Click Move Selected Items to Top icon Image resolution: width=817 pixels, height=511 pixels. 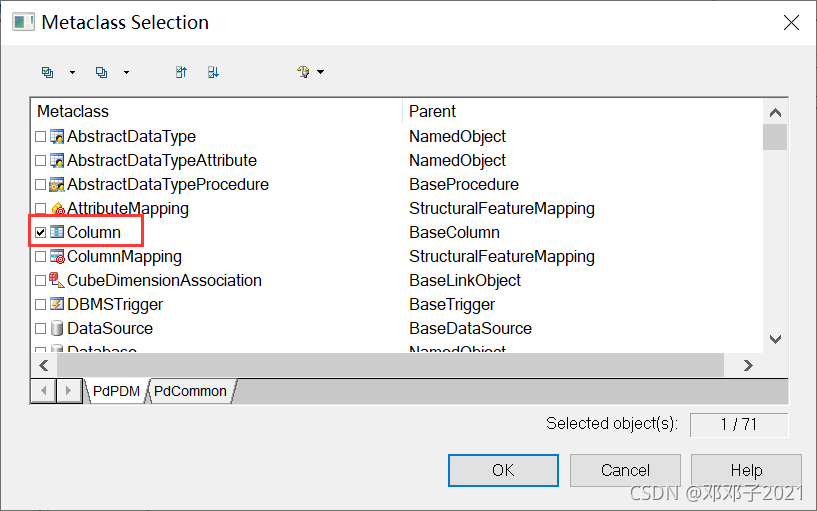click(181, 72)
